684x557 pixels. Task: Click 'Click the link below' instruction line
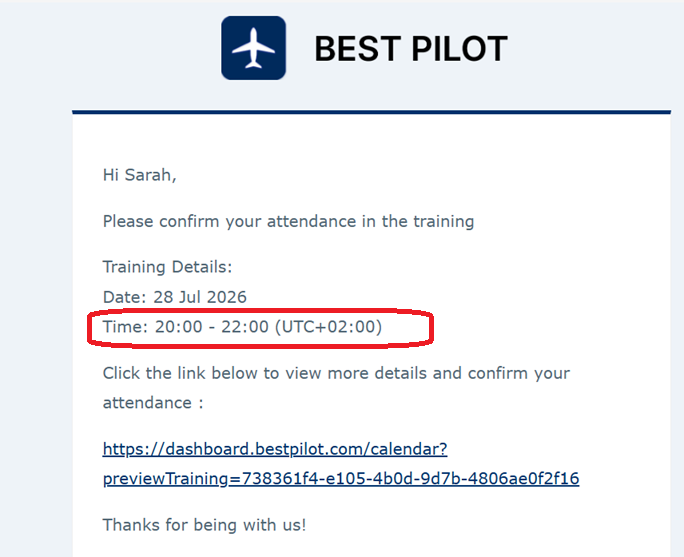coord(336,373)
